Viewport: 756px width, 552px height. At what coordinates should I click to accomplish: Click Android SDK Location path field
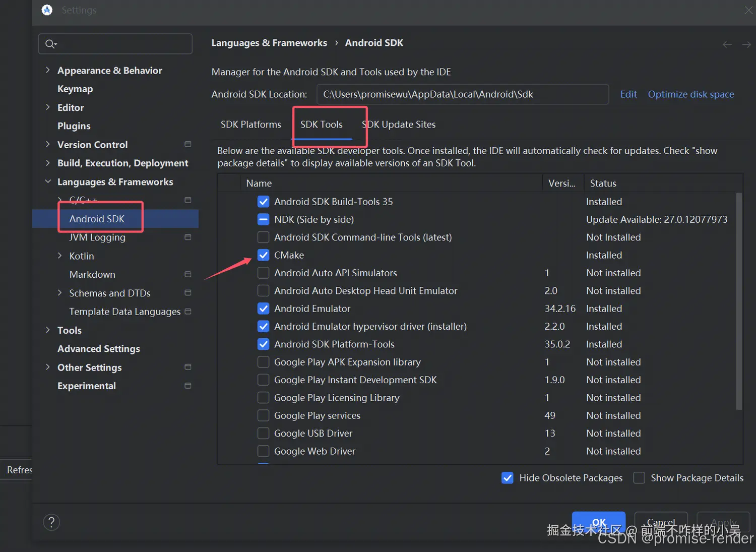point(463,94)
